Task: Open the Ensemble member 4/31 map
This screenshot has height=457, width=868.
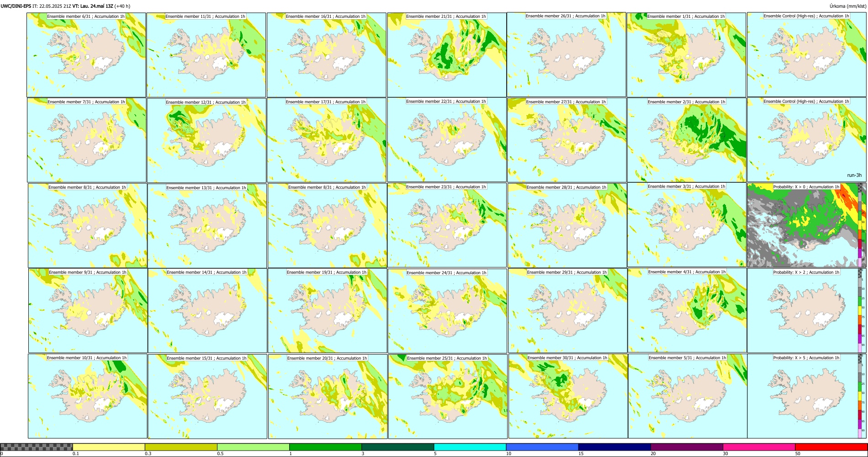Action: click(688, 310)
